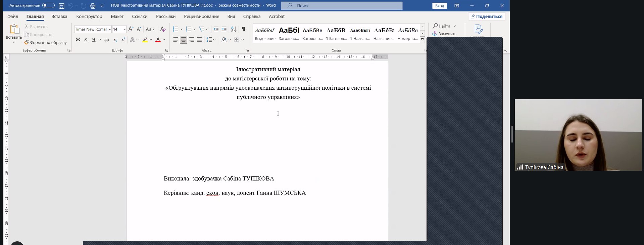Click the Save icon in title bar
644x245 pixels.
pyautogui.click(x=61, y=6)
